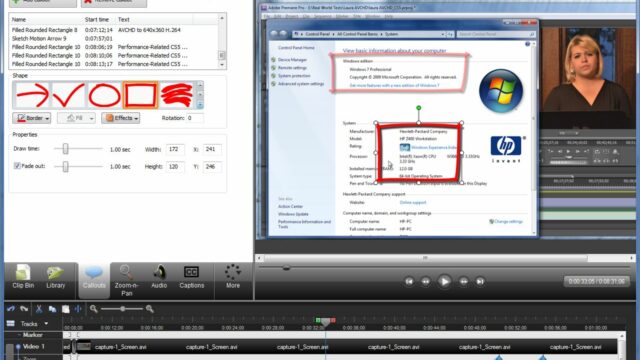Image resolution: width=640 pixels, height=360 pixels.
Task: Select the sketch scribble callout shape
Action: 176,96
